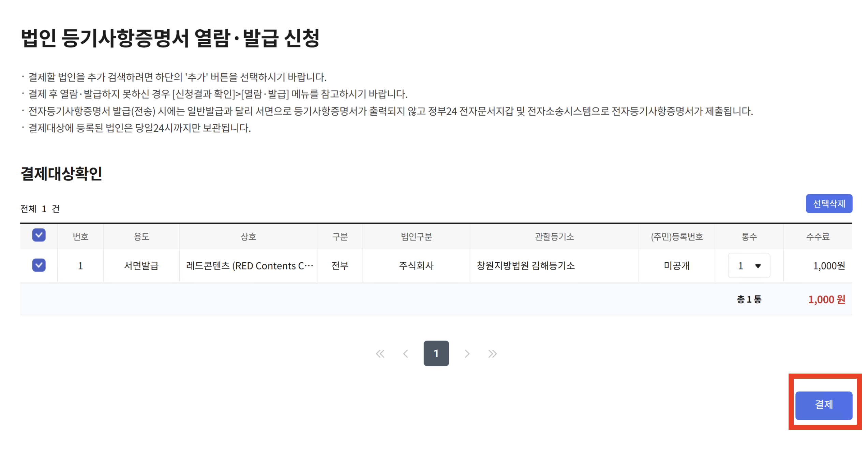
Task: Click the red 1,000 원 total amount
Action: pyautogui.click(x=826, y=300)
